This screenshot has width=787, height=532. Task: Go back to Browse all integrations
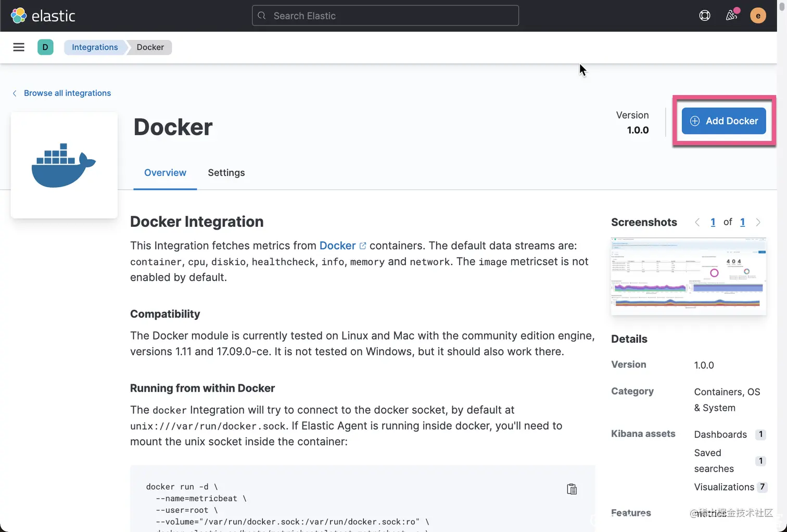(x=62, y=93)
